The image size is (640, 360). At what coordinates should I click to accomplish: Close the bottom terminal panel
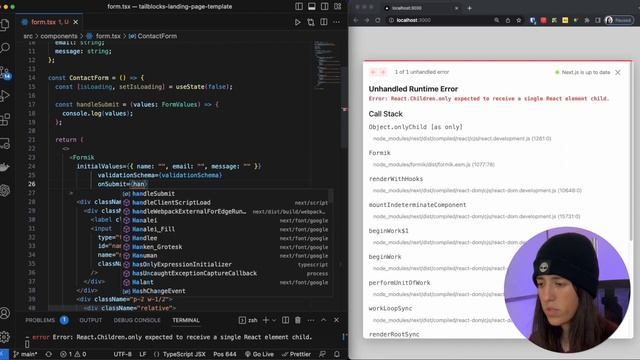tap(336, 320)
